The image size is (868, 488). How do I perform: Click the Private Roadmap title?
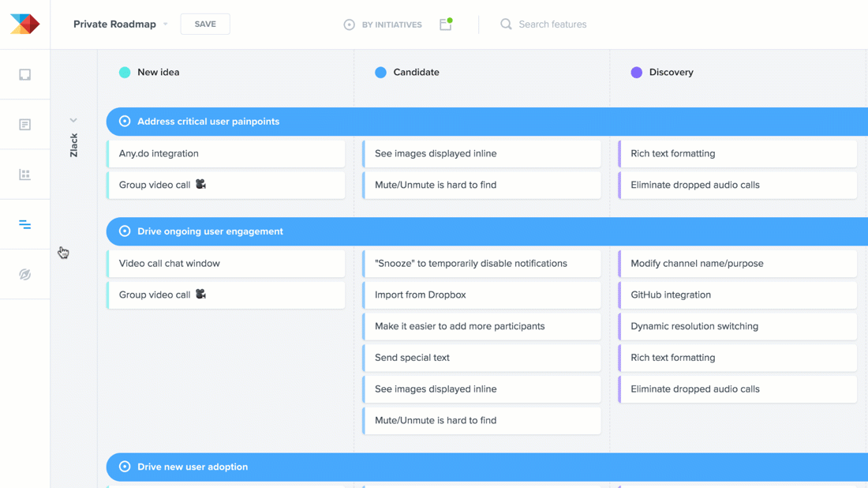click(114, 24)
